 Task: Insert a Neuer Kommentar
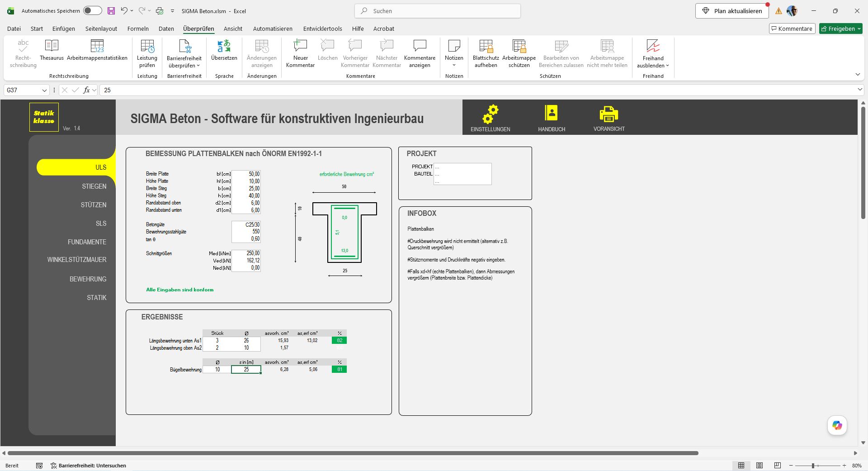click(x=300, y=53)
